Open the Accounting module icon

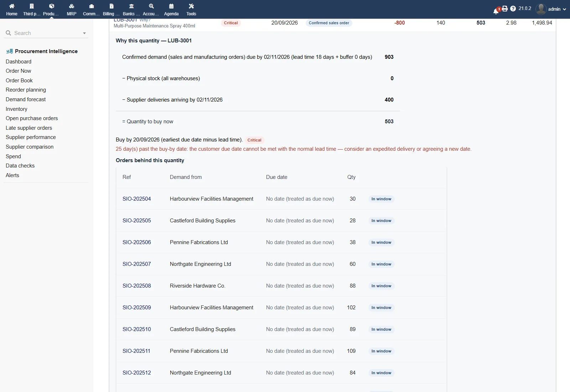[151, 6]
